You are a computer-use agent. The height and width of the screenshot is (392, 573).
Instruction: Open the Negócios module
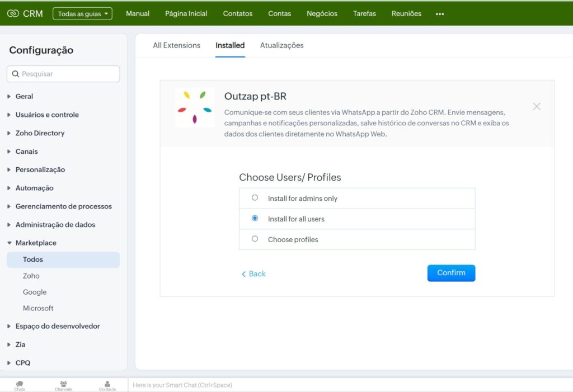322,13
